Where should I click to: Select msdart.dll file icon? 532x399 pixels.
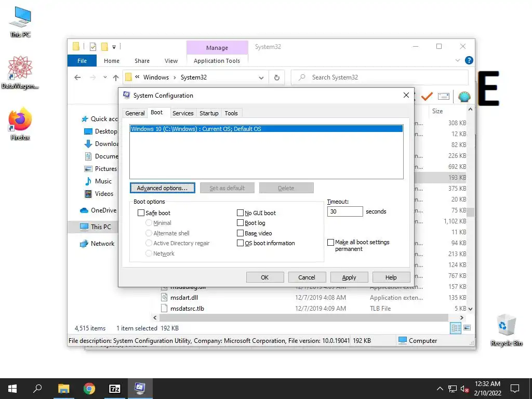[x=164, y=298]
